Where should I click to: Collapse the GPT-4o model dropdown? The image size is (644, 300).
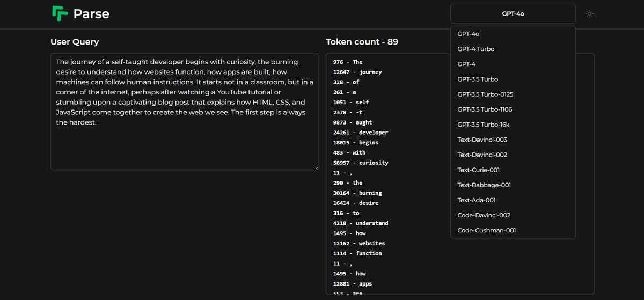[513, 14]
